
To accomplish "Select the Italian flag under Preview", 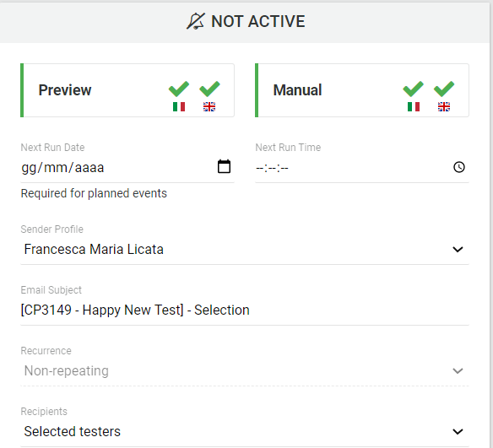I will [x=179, y=107].
